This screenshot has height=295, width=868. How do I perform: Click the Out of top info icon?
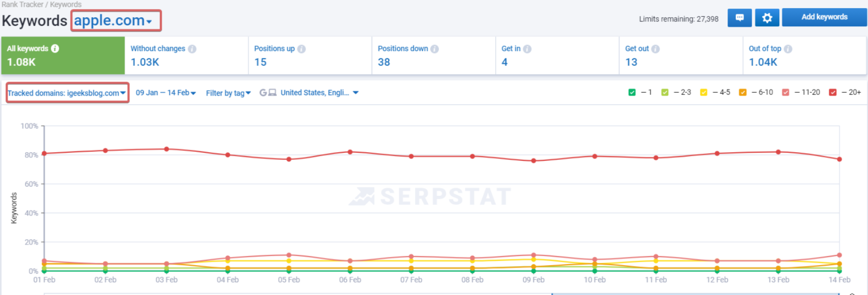point(788,49)
